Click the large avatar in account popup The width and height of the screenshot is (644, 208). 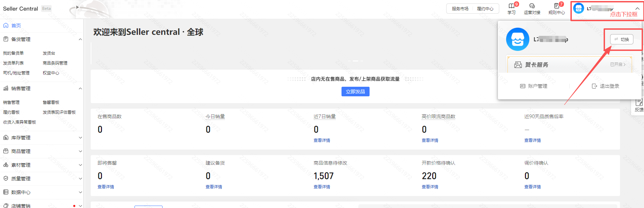point(518,39)
